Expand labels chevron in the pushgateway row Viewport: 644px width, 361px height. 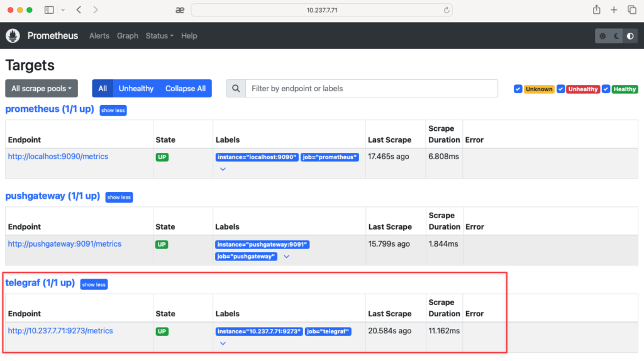[x=287, y=257]
